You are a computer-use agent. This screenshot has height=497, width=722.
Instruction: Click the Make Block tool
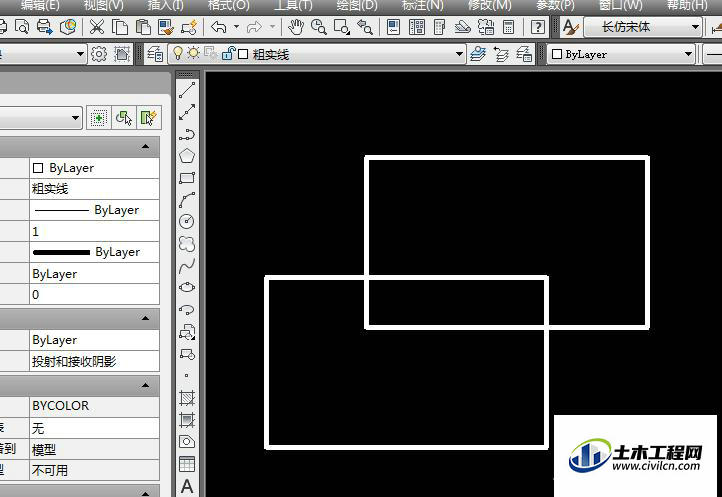click(x=187, y=354)
